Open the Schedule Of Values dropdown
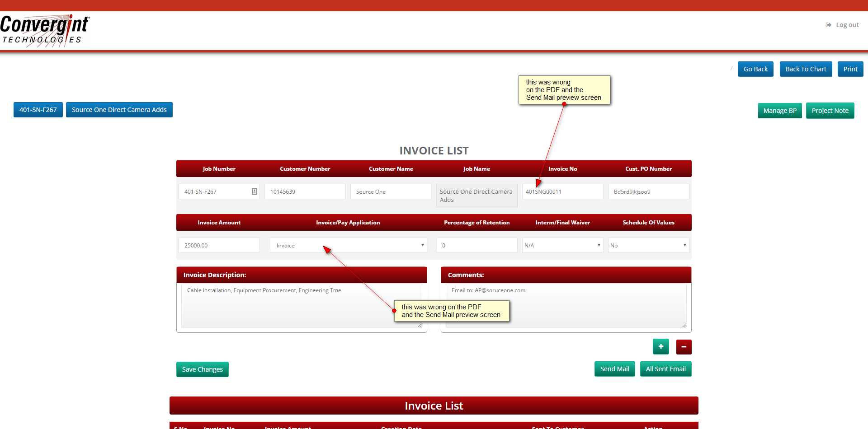Screen dimensions: 868x429 pyautogui.click(x=649, y=245)
